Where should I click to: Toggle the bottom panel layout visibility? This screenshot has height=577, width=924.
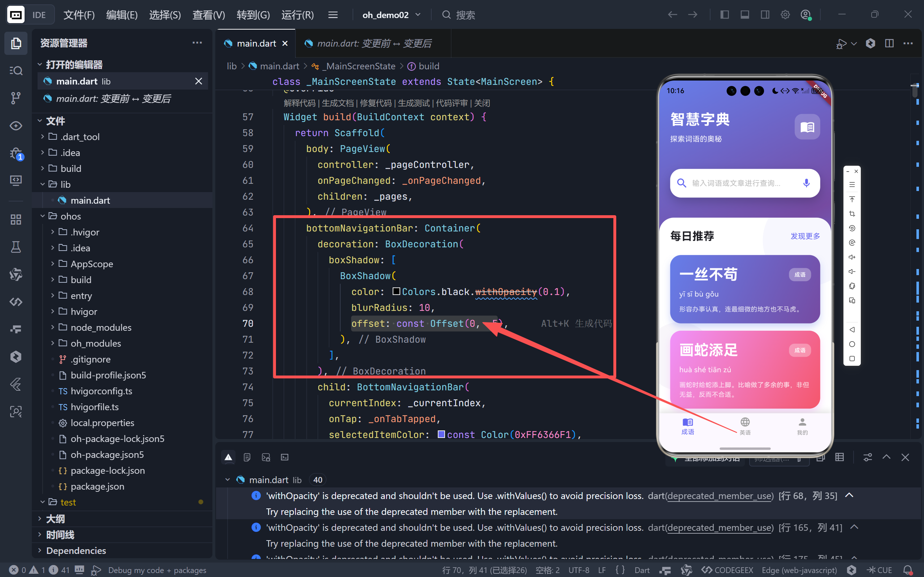[744, 14]
